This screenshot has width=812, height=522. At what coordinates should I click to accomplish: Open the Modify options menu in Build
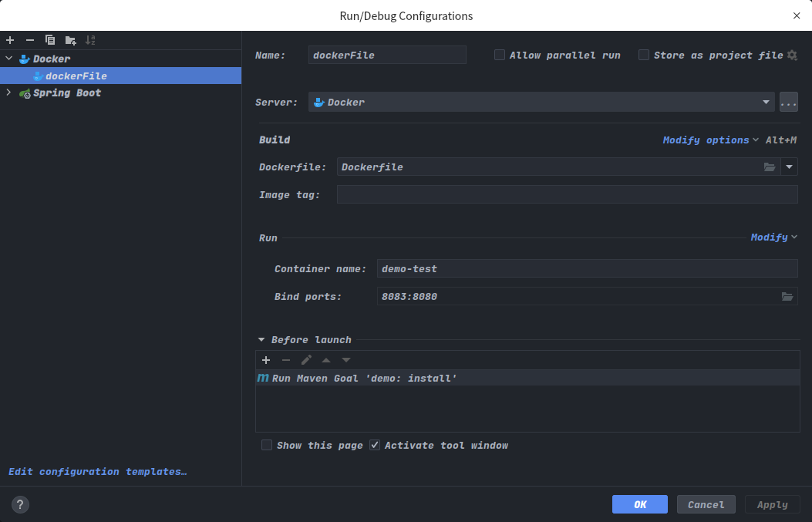coord(710,140)
